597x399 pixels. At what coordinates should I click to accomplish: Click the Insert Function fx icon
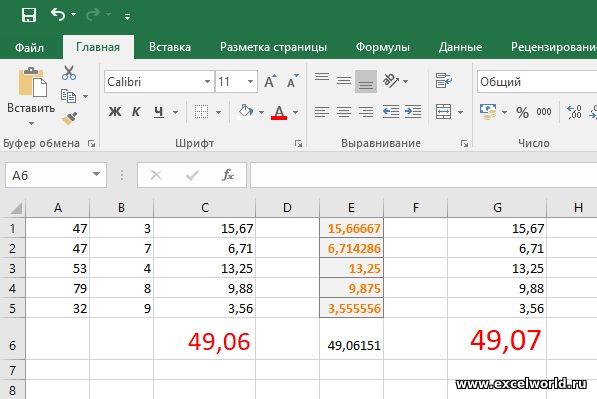(228, 175)
